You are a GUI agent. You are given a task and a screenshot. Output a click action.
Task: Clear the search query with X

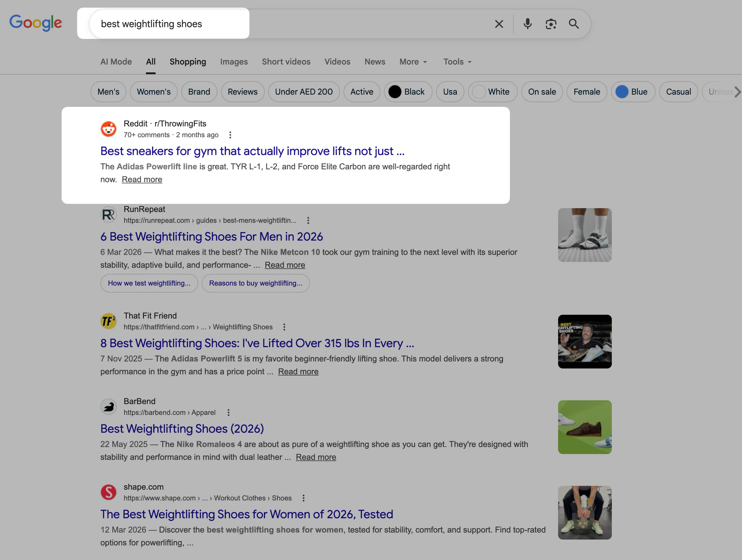pyautogui.click(x=499, y=24)
